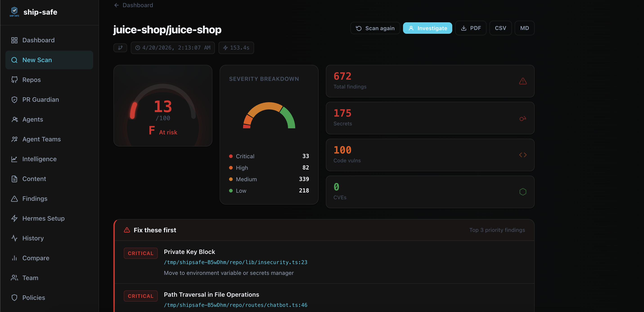Click the New Scan magnifier icon
This screenshot has height=312, width=644.
click(14, 60)
